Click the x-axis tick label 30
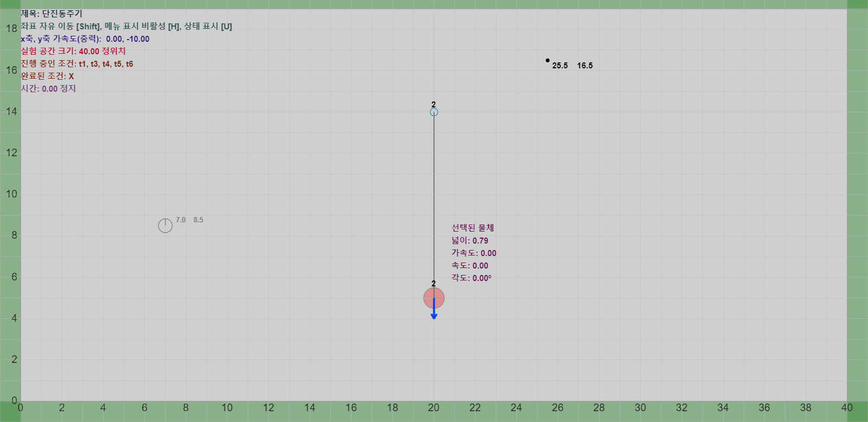The image size is (868, 422). pos(640,408)
